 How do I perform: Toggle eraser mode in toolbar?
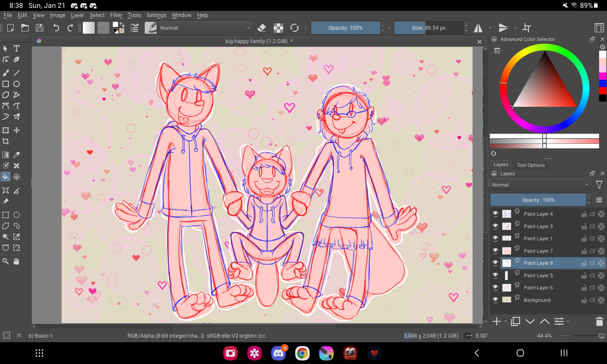(261, 28)
